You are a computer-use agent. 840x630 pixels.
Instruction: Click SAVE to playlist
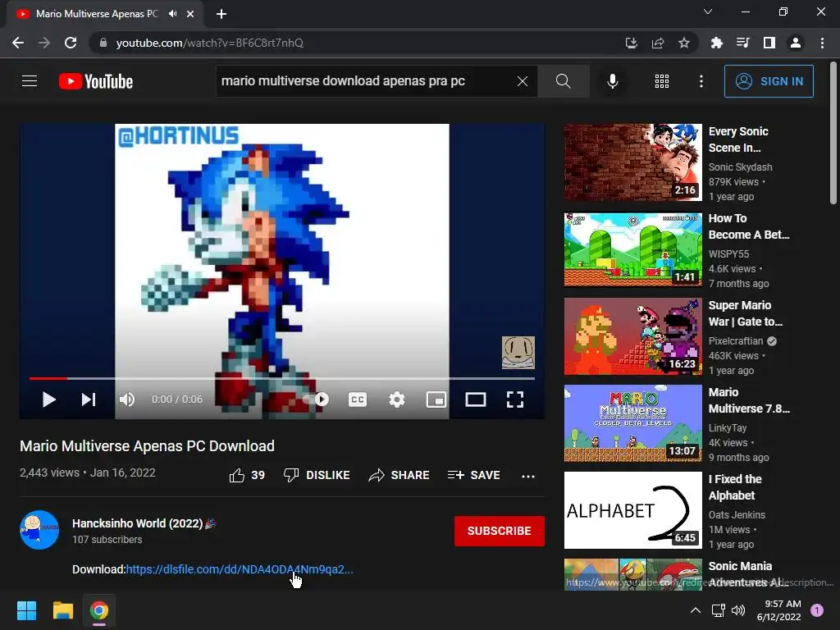473,475
